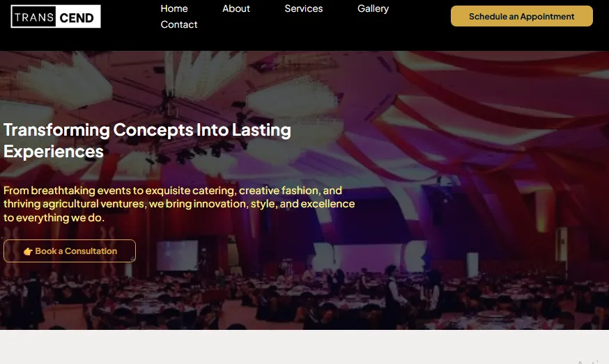
Task: Click the projector screen in the hall photo
Action: tap(177, 255)
